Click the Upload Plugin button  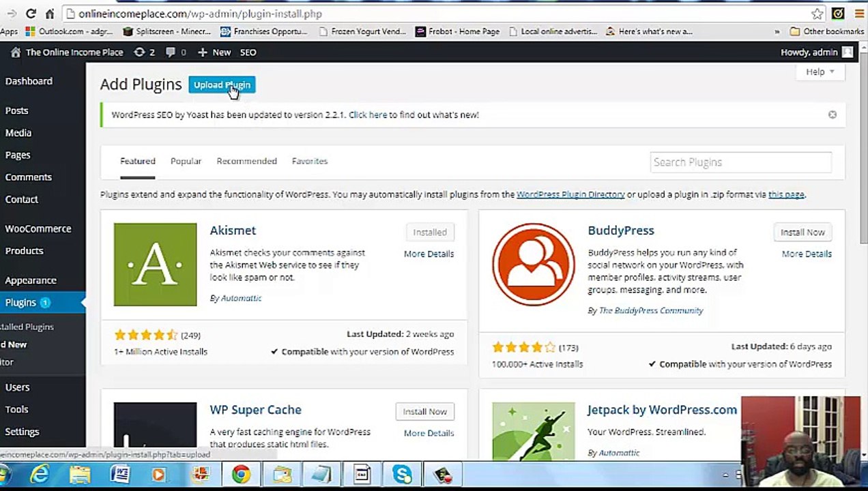pyautogui.click(x=222, y=85)
